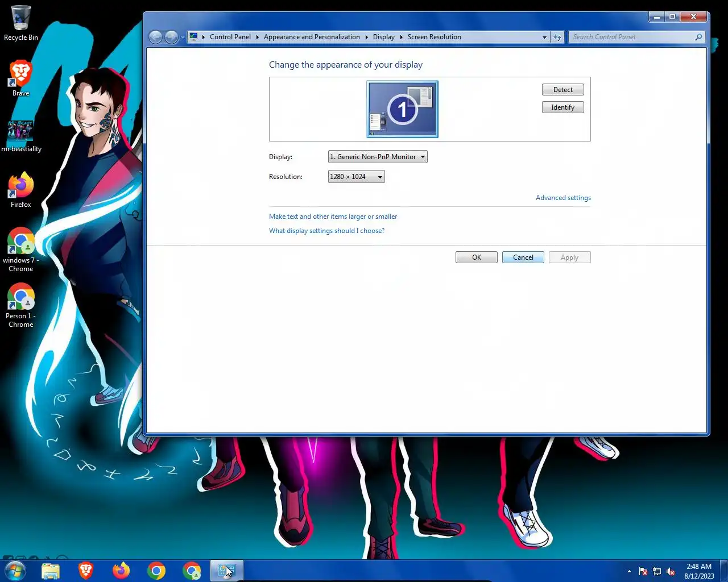Open the Advanced settings link

click(x=563, y=198)
